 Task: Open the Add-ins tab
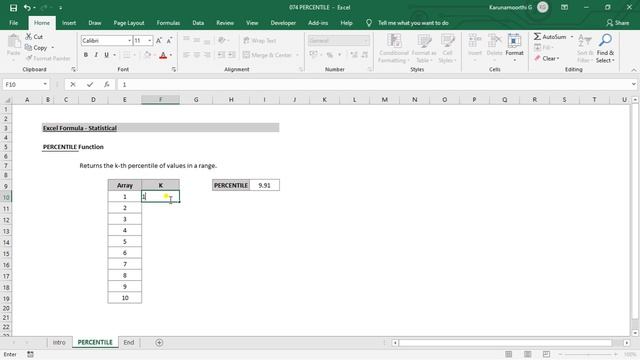click(318, 23)
